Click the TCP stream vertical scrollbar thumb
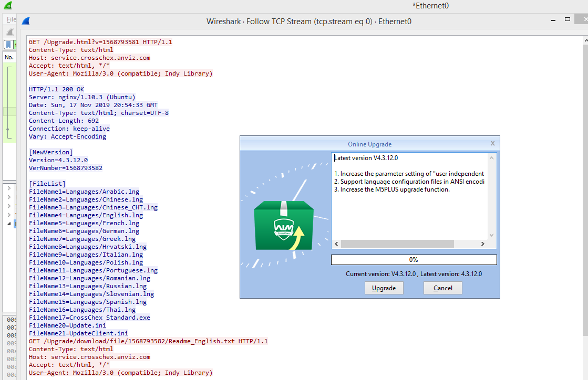The width and height of the screenshot is (588, 380). coord(585,189)
